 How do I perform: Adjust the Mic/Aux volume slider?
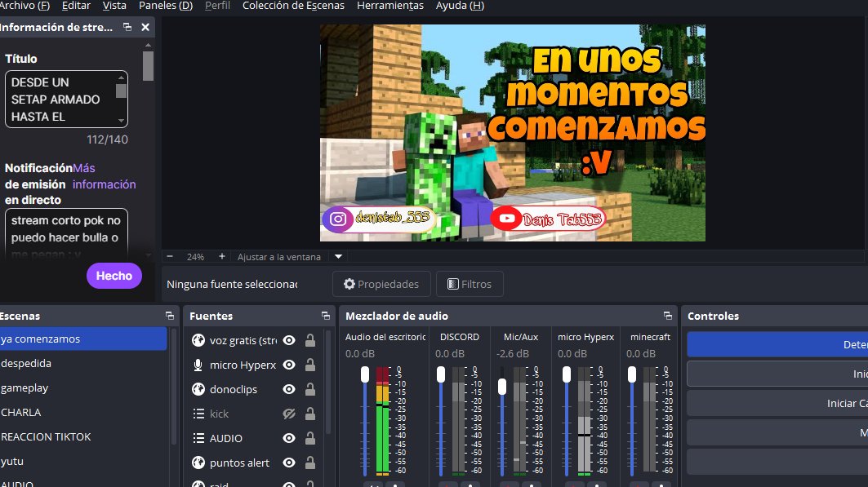pyautogui.click(x=502, y=387)
